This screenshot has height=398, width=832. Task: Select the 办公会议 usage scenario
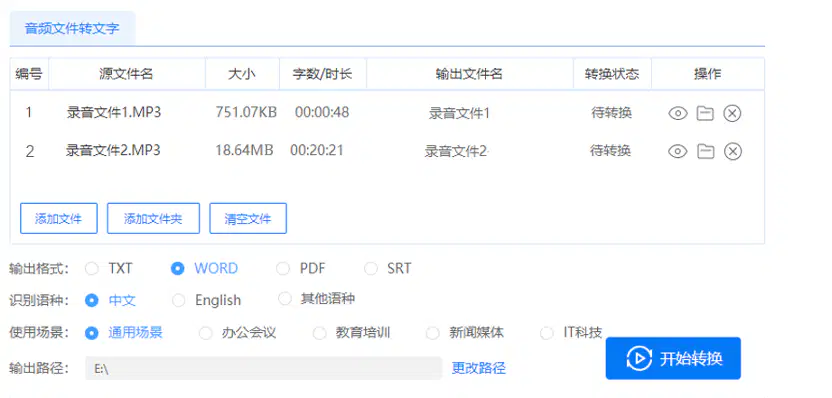[x=205, y=333]
